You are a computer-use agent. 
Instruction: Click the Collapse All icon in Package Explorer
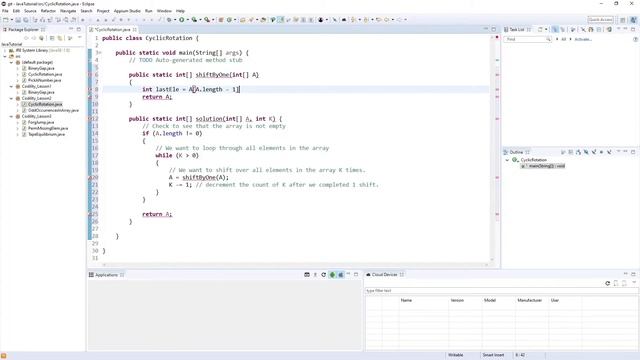52,38
